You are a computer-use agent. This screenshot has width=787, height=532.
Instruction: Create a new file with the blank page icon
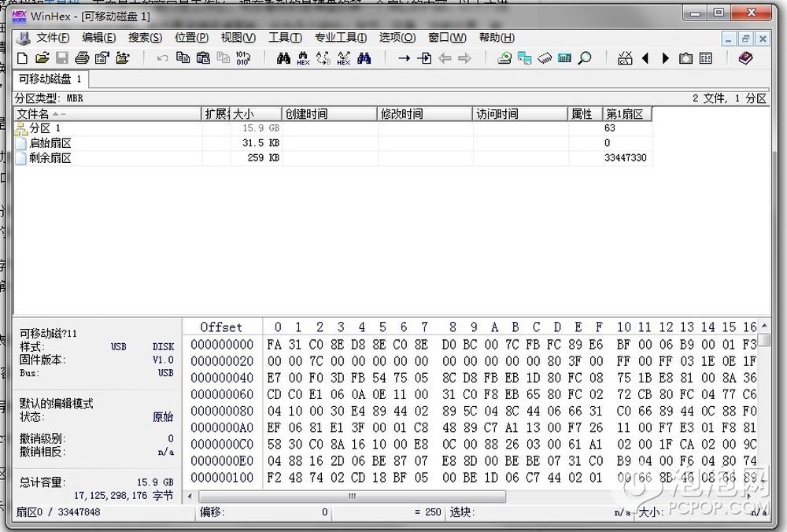22,58
